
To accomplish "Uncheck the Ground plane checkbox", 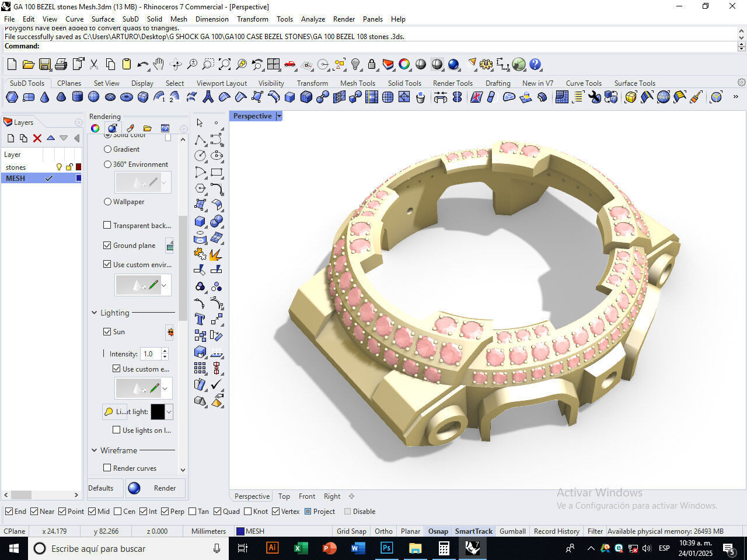I will (x=107, y=246).
